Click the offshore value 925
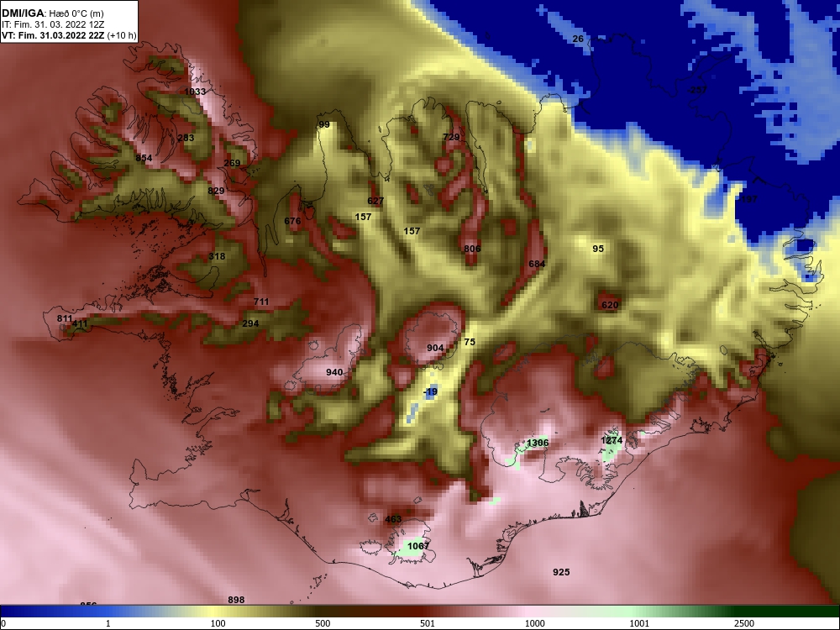This screenshot has width=840, height=630. click(561, 573)
